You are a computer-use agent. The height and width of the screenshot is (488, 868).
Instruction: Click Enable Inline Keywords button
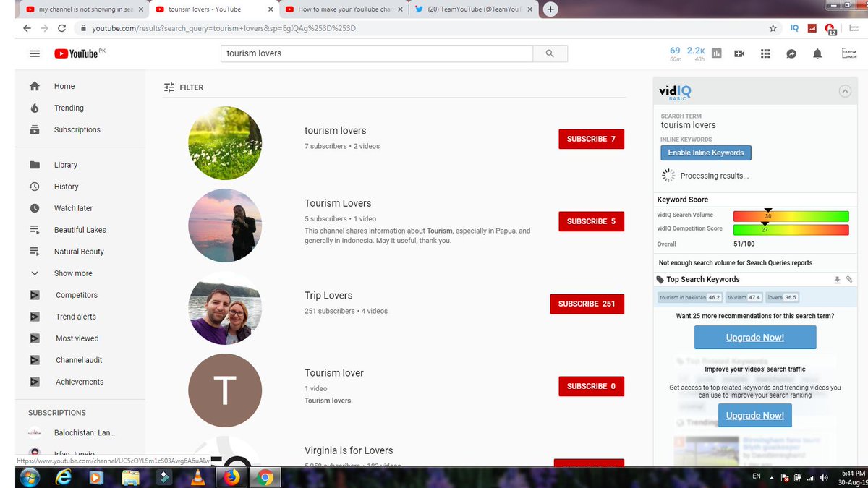706,153
